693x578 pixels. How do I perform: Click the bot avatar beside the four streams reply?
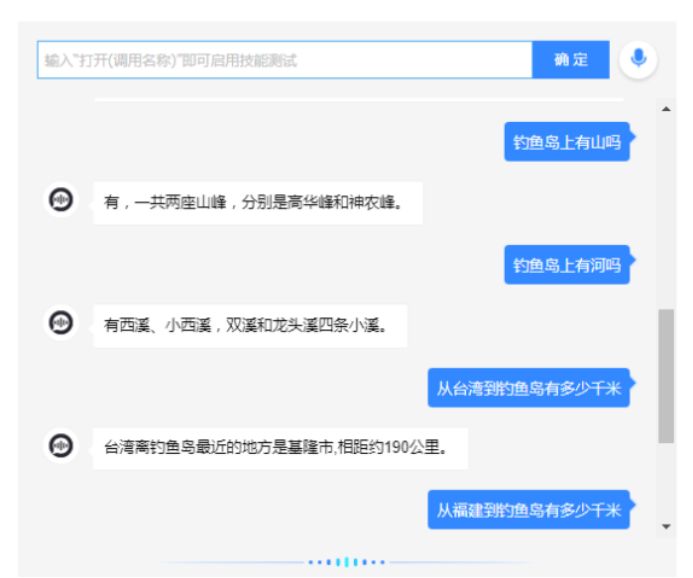61,323
